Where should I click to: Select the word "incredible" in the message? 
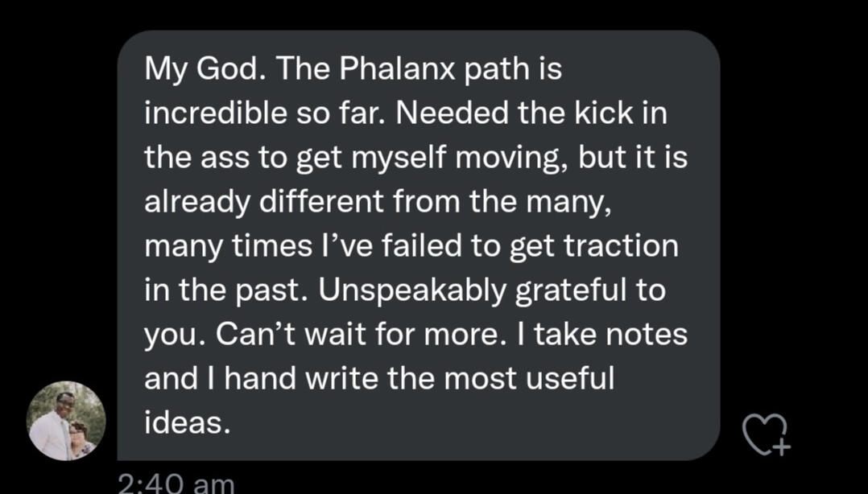point(213,114)
